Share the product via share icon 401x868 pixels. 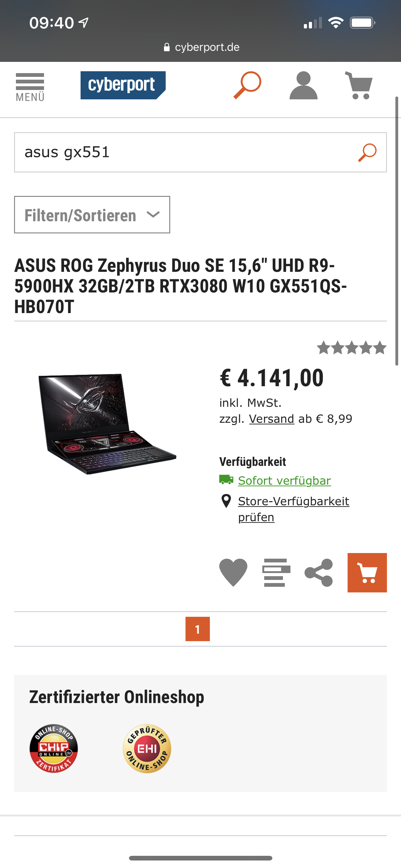[x=319, y=572]
